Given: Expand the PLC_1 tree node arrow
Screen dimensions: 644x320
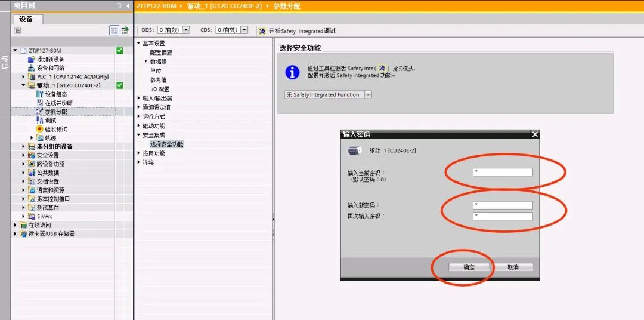Looking at the screenshot, I should click(24, 76).
